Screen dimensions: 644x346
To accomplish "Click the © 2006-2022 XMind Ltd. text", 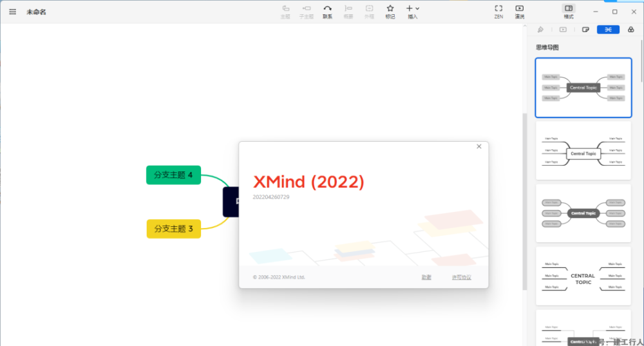I will click(x=279, y=277).
